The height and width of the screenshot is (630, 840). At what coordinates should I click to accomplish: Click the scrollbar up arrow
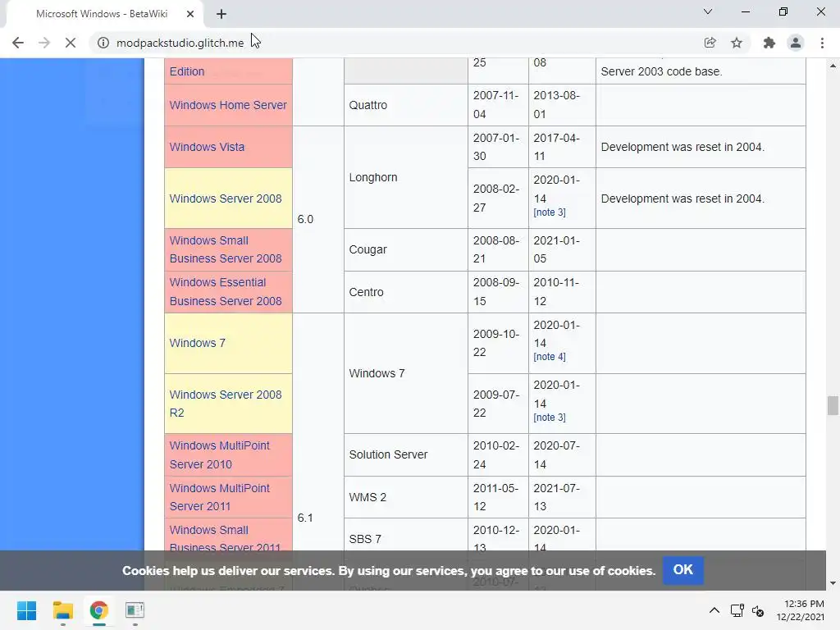point(833,66)
